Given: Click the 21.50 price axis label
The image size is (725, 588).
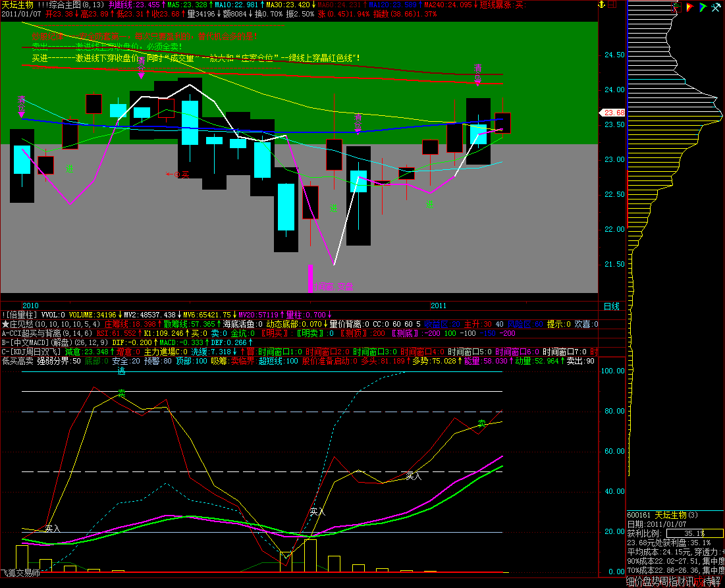Looking at the screenshot, I should coord(614,265).
